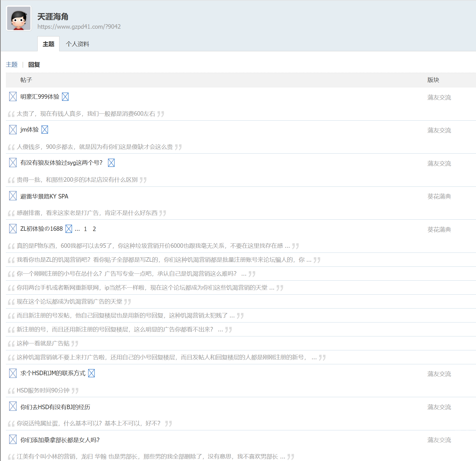Open the 主题 filter link
The image size is (476, 461).
coord(12,64)
